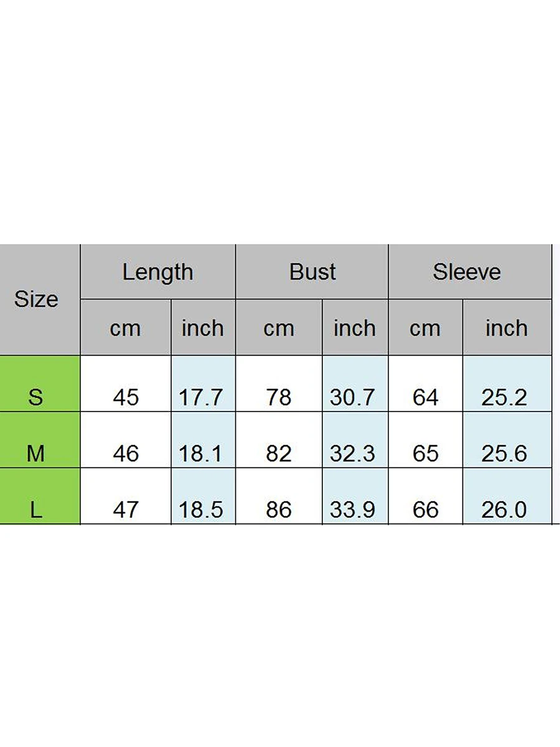
Task: Click the 30.7 inch bust value
Action: (352, 397)
